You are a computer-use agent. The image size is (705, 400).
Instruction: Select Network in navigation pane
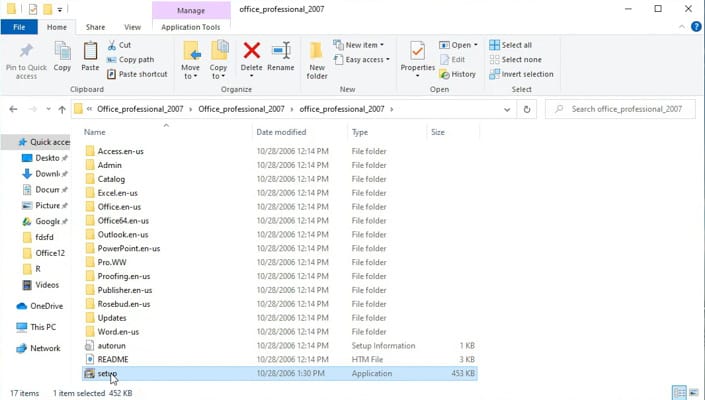pos(38,348)
